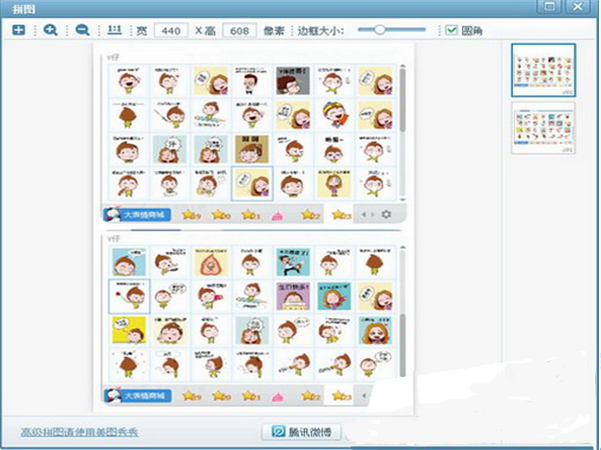Viewport: 601px width, 450px height.
Task: Click the emoticon wearing a yellow and blue hat
Action: click(x=334, y=115)
